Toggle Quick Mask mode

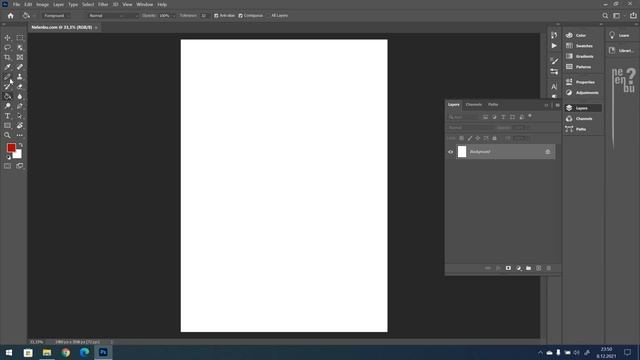pos(7,166)
